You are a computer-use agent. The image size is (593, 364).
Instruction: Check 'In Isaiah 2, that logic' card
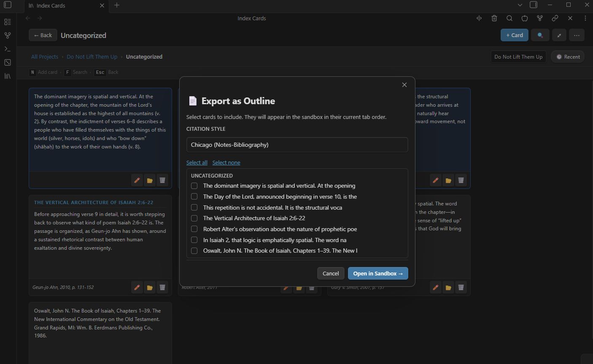[194, 240]
